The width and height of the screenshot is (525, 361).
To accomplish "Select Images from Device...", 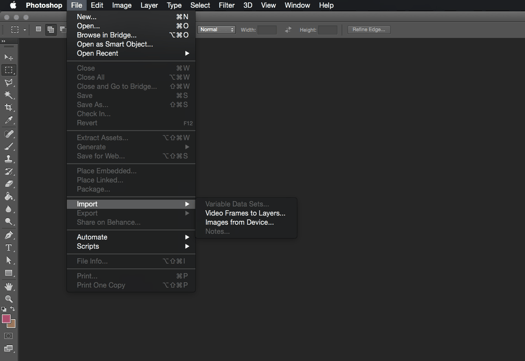I will coord(245,222).
